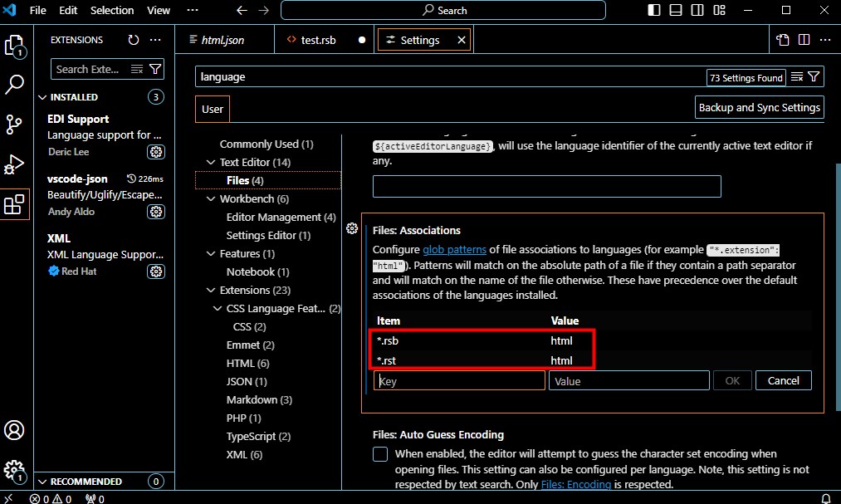Toggle bottom panel layout icon
This screenshot has height=504, width=841.
676,10
